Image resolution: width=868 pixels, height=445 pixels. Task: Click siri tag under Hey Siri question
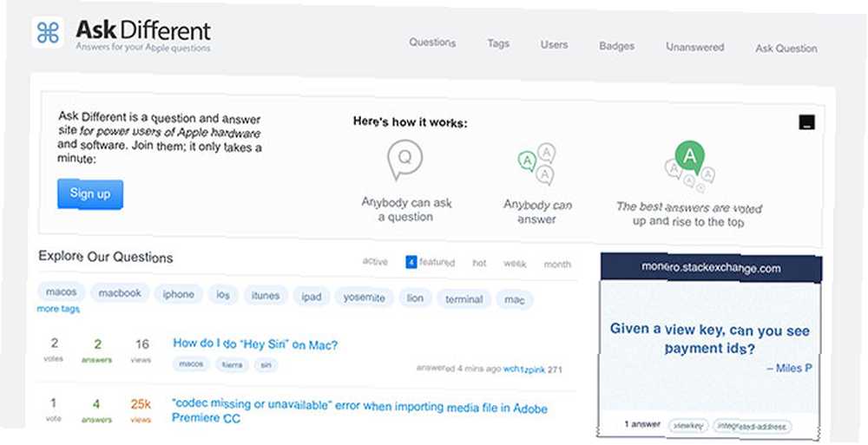pos(266,365)
